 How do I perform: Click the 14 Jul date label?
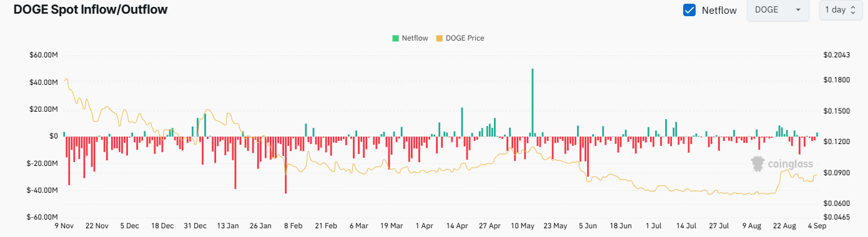click(x=686, y=226)
